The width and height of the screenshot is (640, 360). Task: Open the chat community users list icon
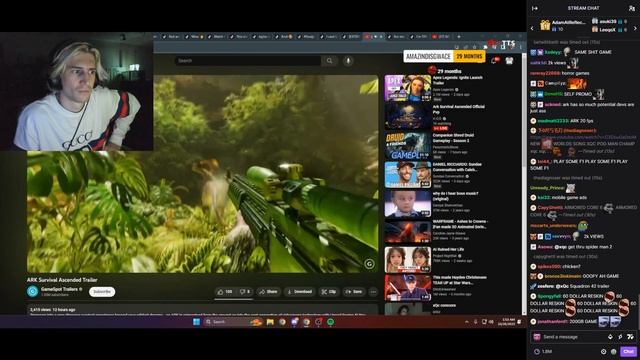coord(632,8)
